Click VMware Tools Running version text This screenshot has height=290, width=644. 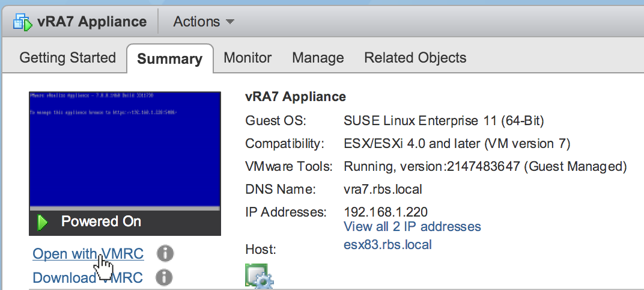click(485, 167)
